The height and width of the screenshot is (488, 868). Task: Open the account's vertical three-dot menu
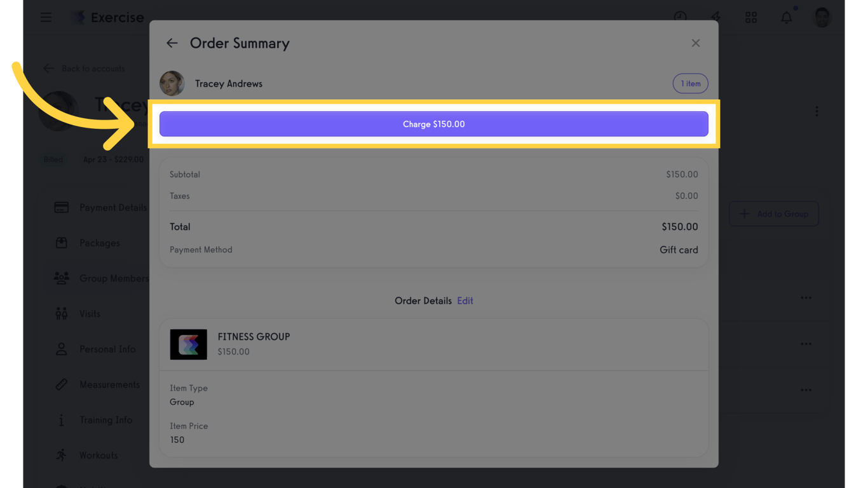[817, 112]
